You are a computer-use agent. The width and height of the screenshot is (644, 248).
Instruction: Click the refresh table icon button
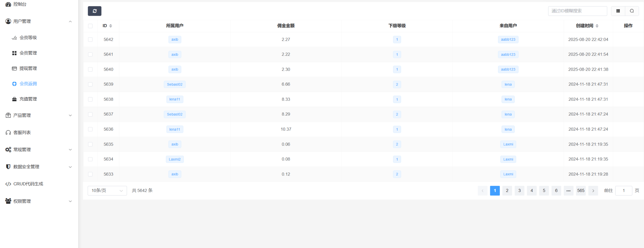click(95, 11)
